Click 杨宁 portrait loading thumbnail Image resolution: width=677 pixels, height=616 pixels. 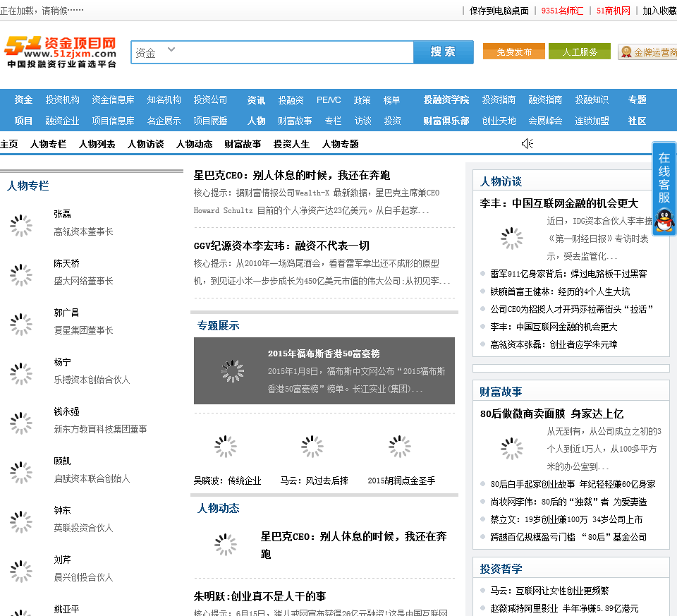coord(21,374)
